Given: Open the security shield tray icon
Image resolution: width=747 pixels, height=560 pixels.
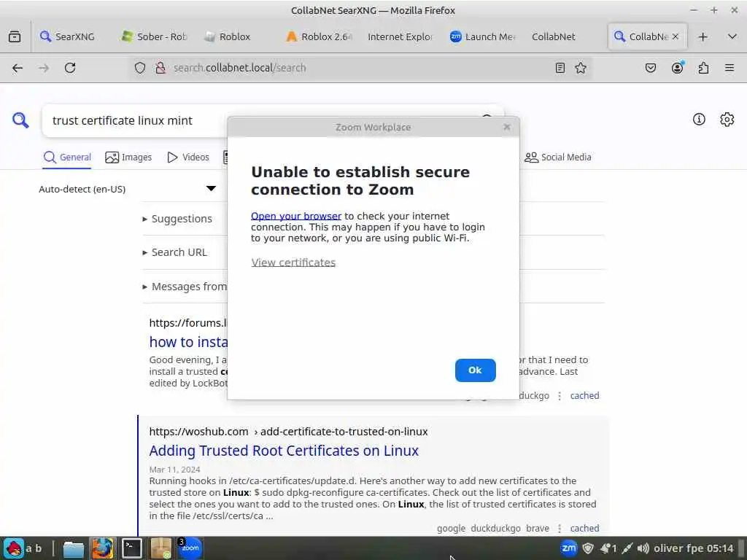Looking at the screenshot, I should pos(588,548).
